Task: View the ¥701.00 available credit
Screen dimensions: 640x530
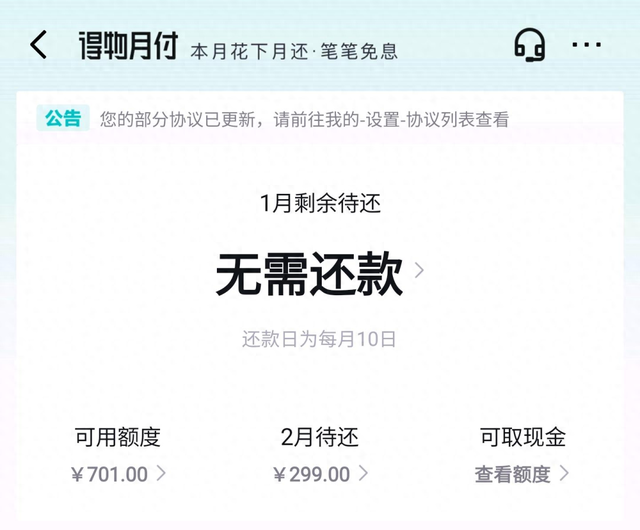Action: [110, 474]
